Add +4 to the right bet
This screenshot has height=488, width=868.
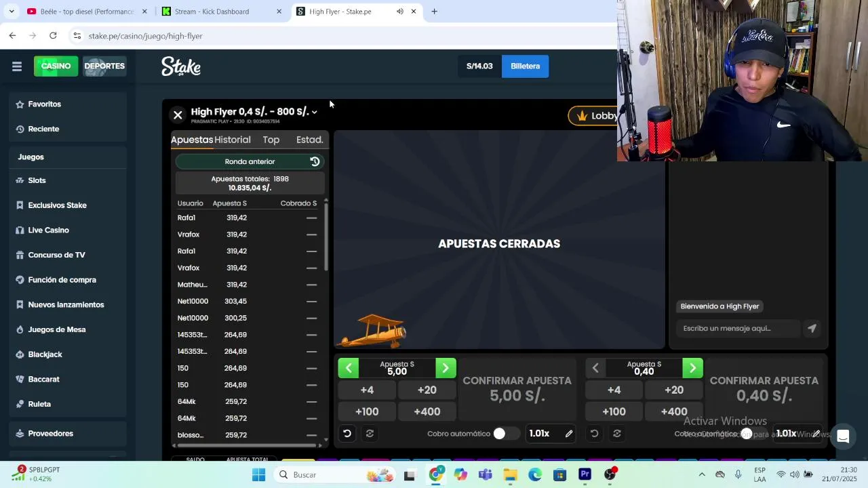tap(614, 390)
